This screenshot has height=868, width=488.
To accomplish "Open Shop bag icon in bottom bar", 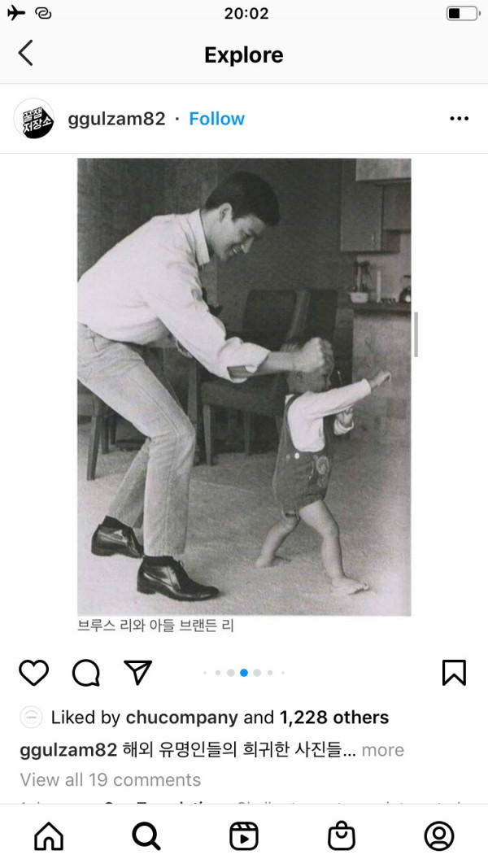I will coord(342,835).
